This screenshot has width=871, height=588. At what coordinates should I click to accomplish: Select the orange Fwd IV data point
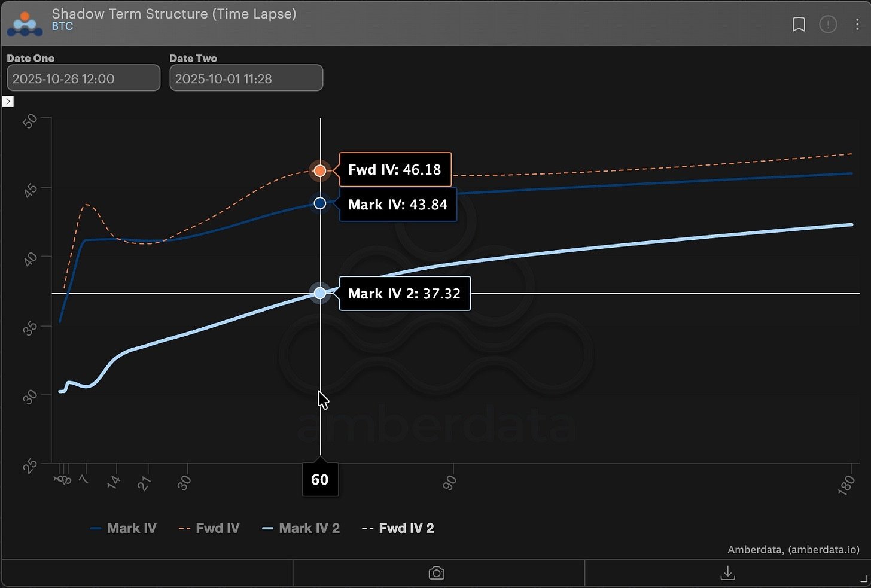tap(320, 171)
